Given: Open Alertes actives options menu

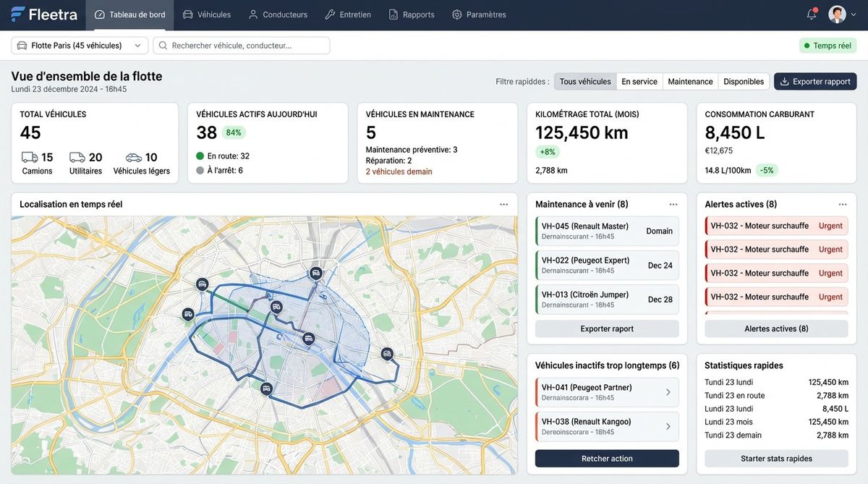Looking at the screenshot, I should 843,205.
